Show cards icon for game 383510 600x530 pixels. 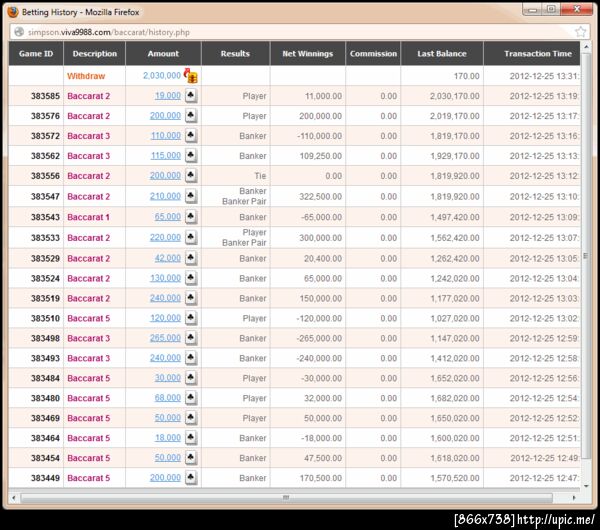(x=191, y=318)
